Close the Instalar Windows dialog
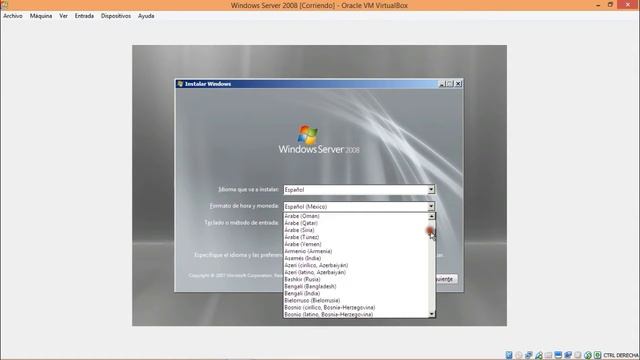 tap(458, 84)
